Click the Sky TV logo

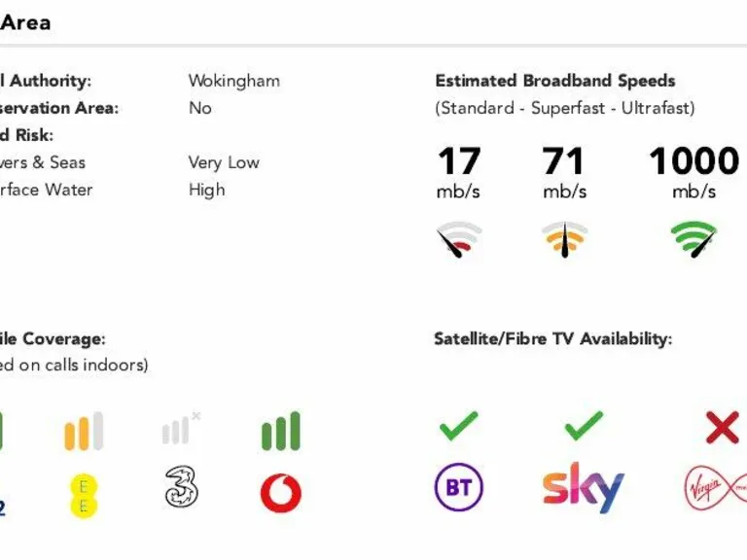(583, 487)
